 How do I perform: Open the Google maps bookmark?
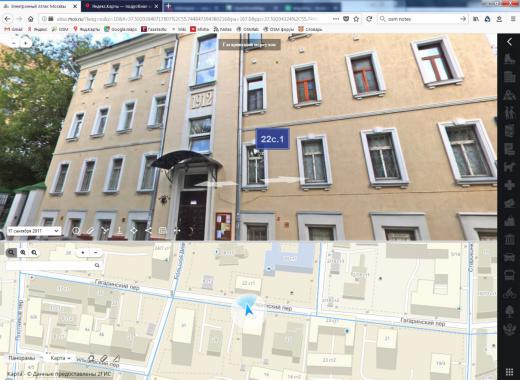click(x=120, y=29)
